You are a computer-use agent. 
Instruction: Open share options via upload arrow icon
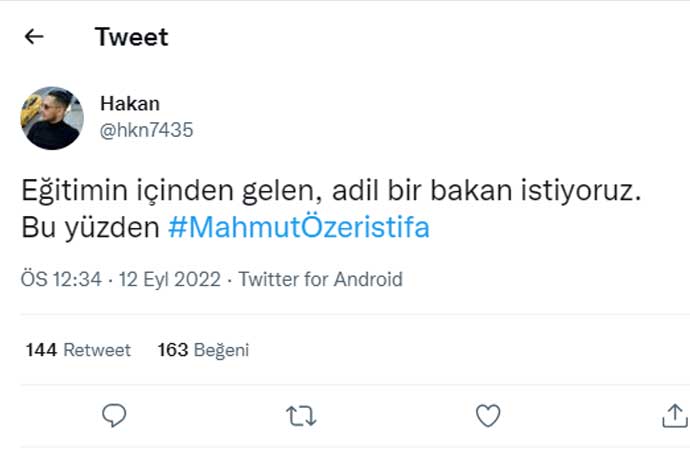673,414
